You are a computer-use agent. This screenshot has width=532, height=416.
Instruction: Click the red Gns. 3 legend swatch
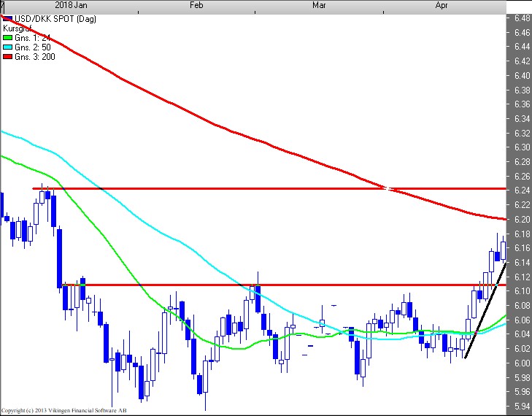click(x=8, y=56)
